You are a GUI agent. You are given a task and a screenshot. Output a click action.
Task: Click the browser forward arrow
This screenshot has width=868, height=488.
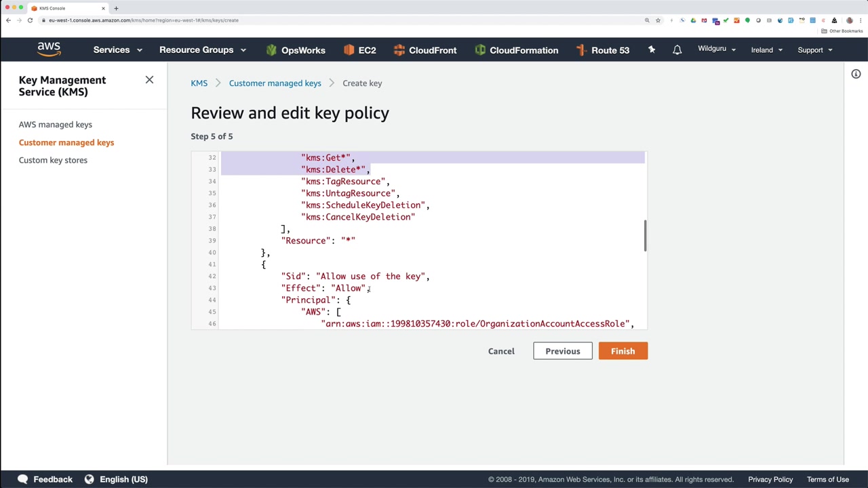click(19, 20)
